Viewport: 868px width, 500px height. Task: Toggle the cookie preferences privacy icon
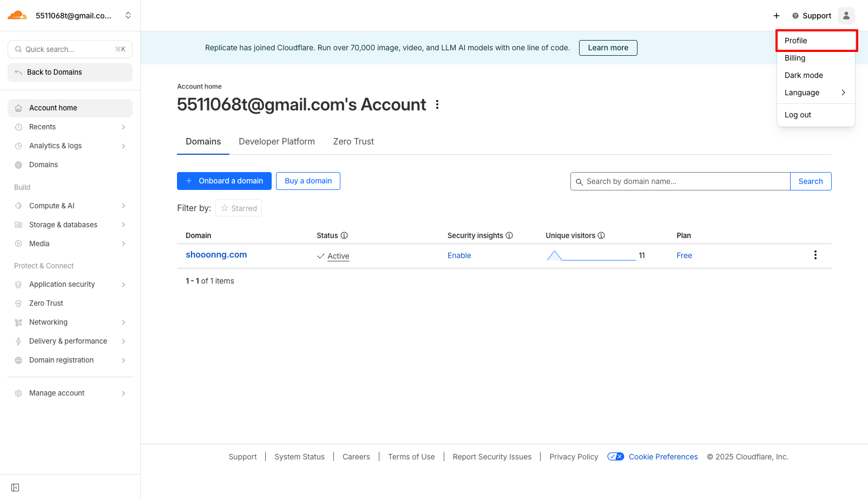point(616,457)
